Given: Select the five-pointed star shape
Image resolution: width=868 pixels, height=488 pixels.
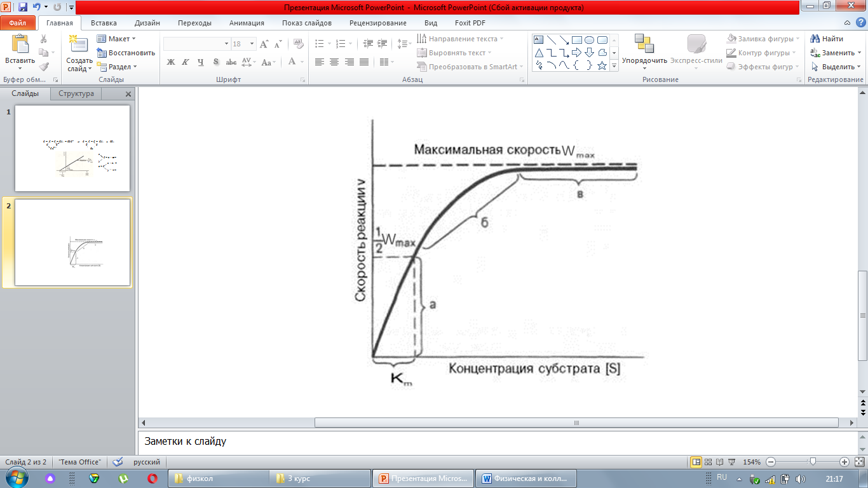Looking at the screenshot, I should coord(602,65).
